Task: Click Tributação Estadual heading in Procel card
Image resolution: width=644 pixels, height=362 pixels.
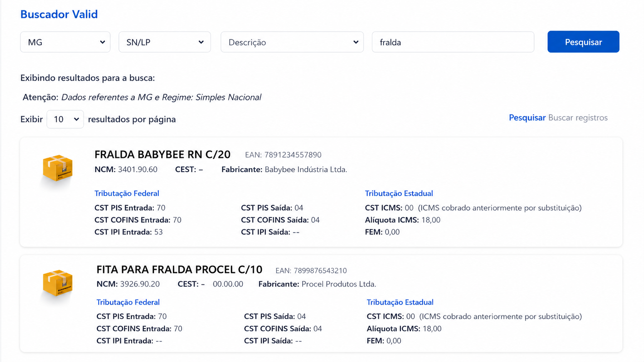Action: [400, 302]
